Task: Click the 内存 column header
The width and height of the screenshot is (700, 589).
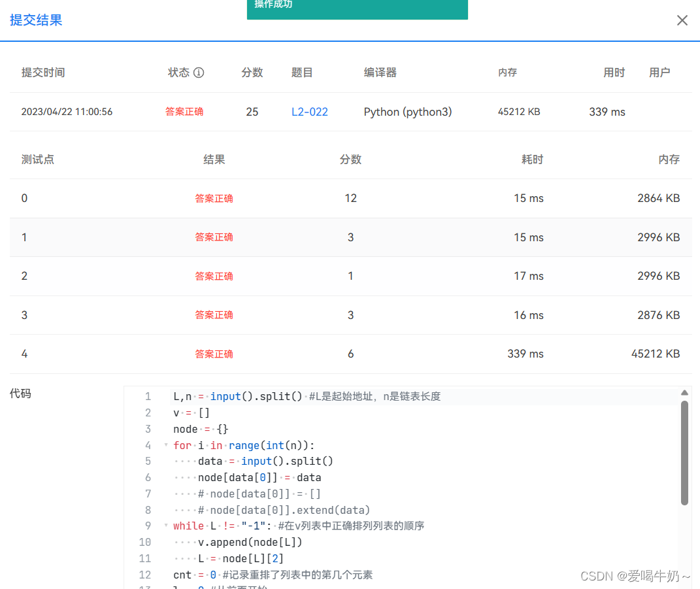Action: coord(667,159)
